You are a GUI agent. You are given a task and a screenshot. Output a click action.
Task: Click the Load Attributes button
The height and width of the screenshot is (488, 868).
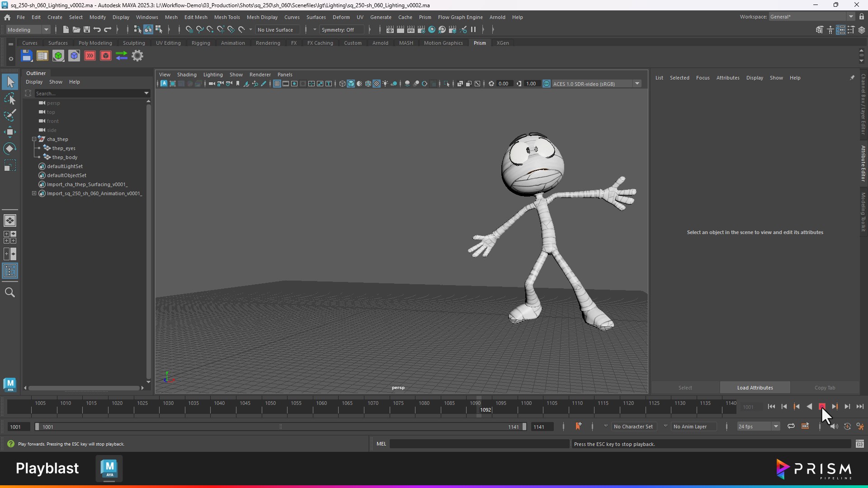[755, 388]
